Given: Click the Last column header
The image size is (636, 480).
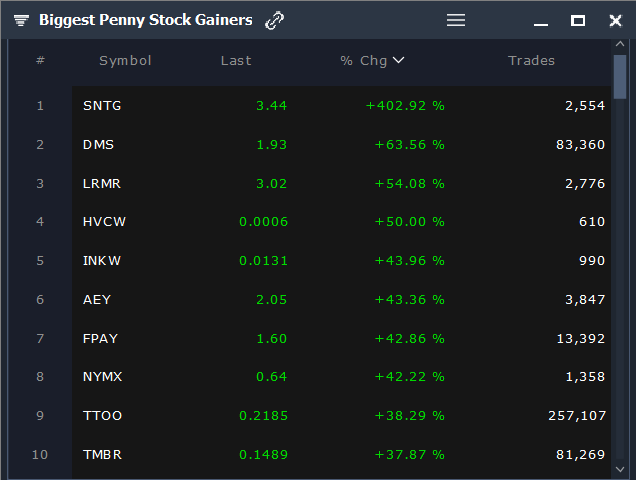Looking at the screenshot, I should (236, 60).
